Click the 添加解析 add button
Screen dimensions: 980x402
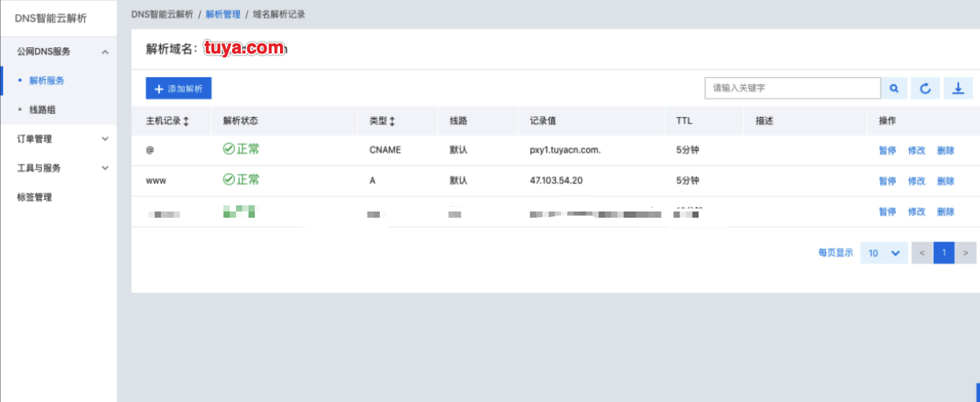(x=179, y=89)
